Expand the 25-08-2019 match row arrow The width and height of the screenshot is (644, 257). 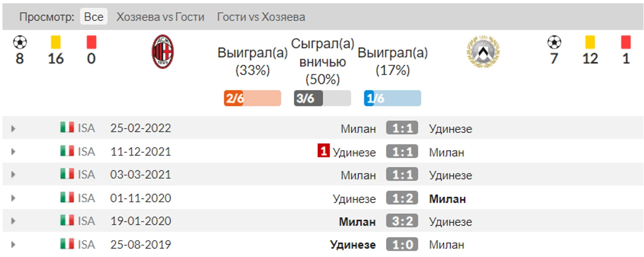[13, 244]
